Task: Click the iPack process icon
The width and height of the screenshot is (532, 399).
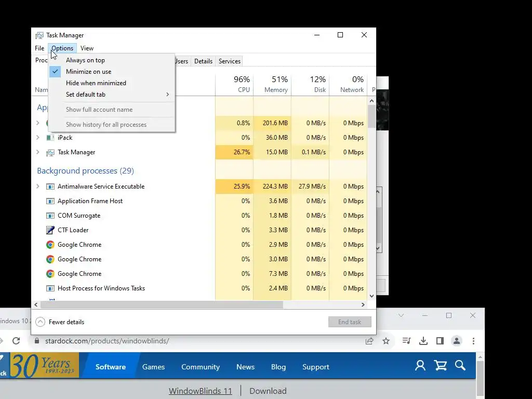Action: coord(50,137)
